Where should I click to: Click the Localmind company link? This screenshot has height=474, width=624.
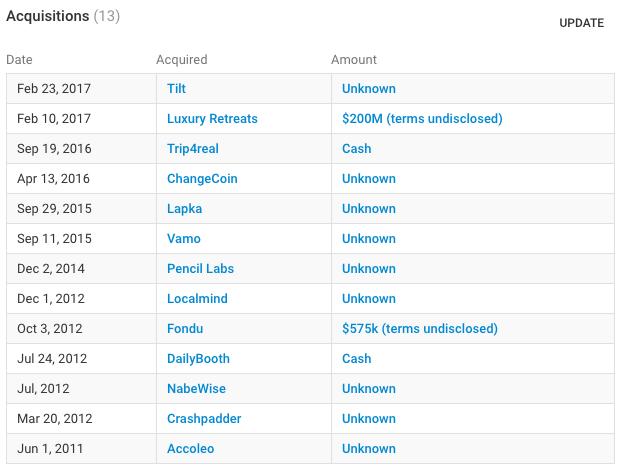pyautogui.click(x=197, y=299)
